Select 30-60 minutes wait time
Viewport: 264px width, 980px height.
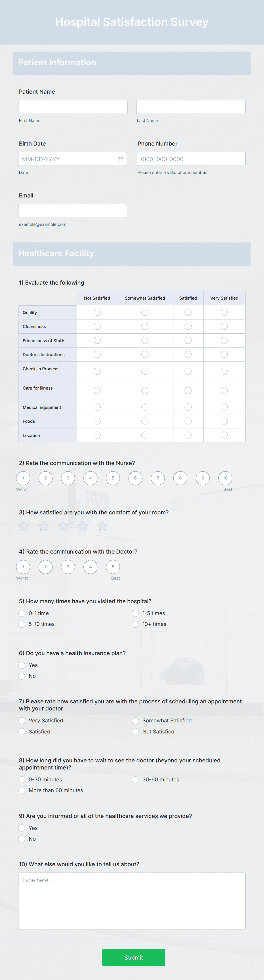pyautogui.click(x=135, y=779)
